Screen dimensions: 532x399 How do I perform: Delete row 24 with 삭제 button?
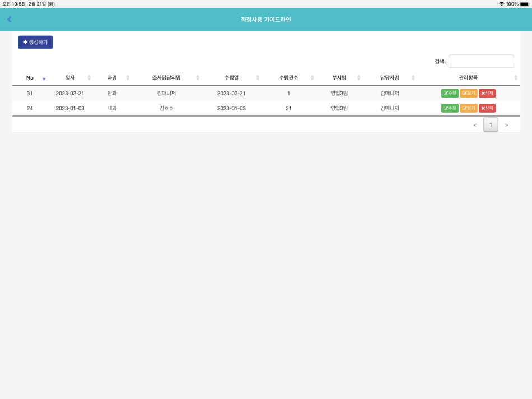point(487,108)
